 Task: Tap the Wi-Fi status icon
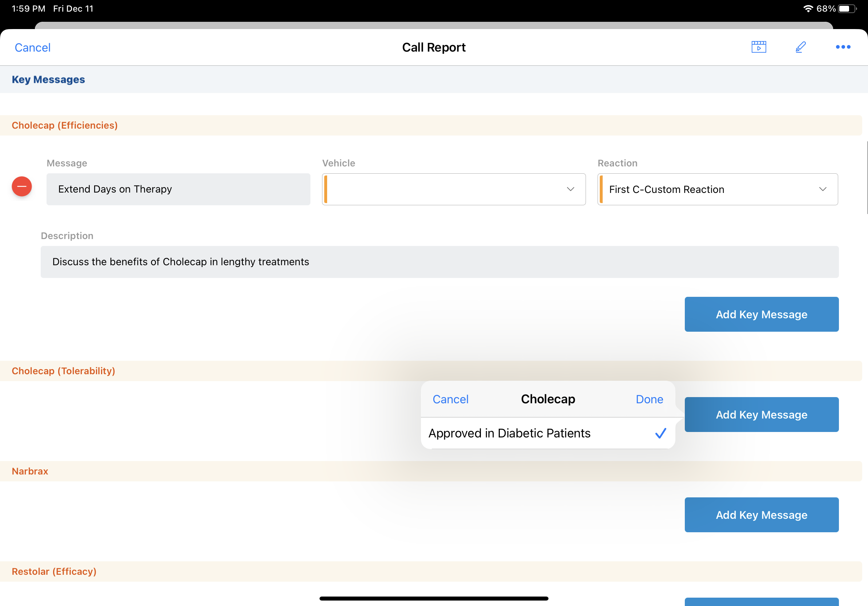point(808,8)
